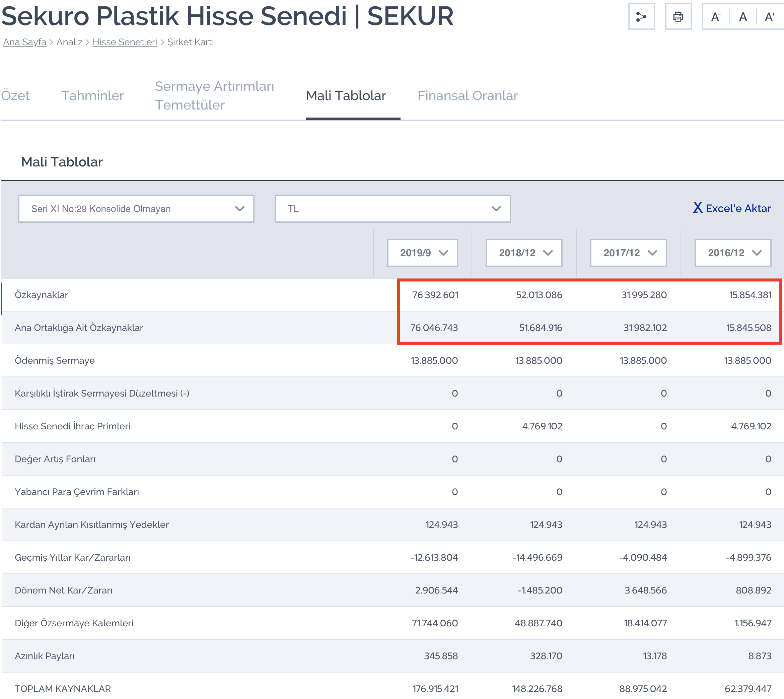
Task: Click Geçmiş Yıllar Kar/Zararları label
Action: (x=73, y=558)
